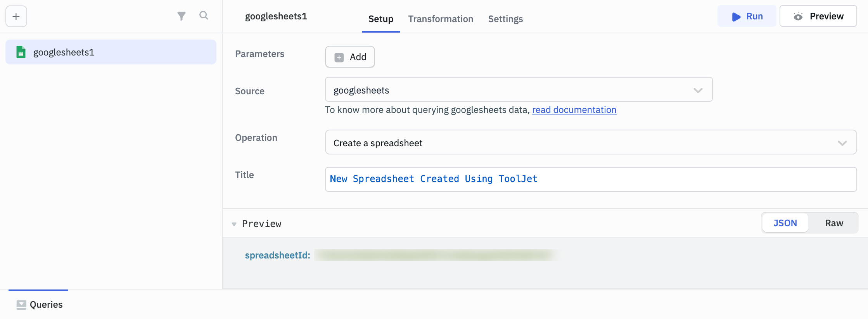This screenshot has height=319, width=868.
Task: Click the plus icon in Add parameters
Action: pyautogui.click(x=339, y=57)
